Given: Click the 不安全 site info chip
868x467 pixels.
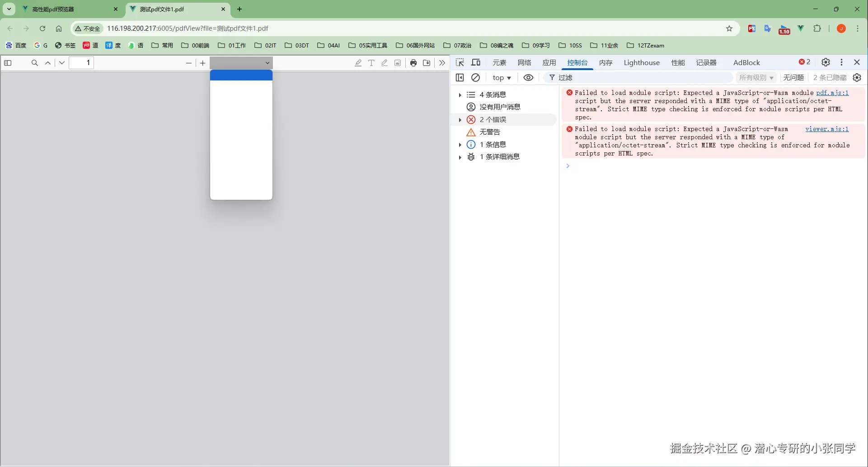Looking at the screenshot, I should 88,28.
